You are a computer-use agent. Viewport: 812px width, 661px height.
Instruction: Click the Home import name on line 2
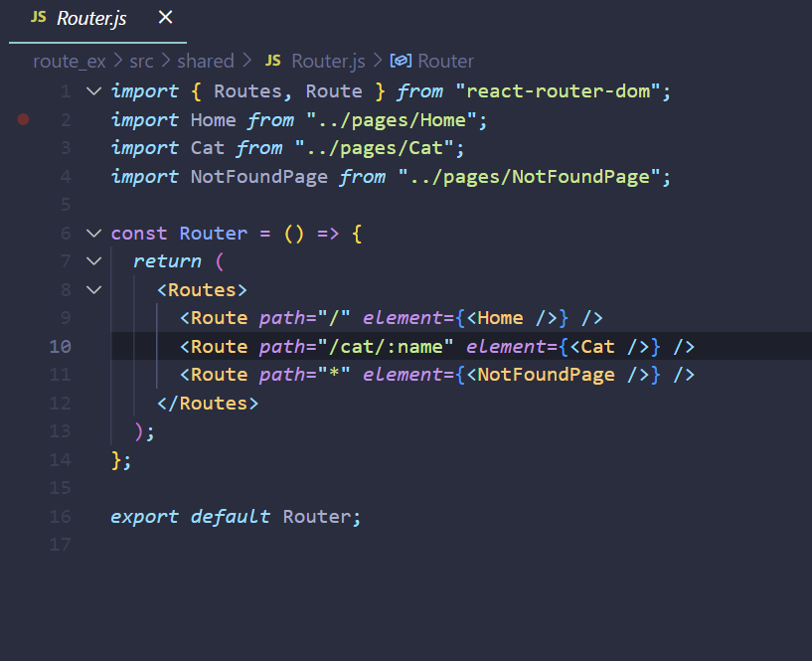tap(213, 120)
